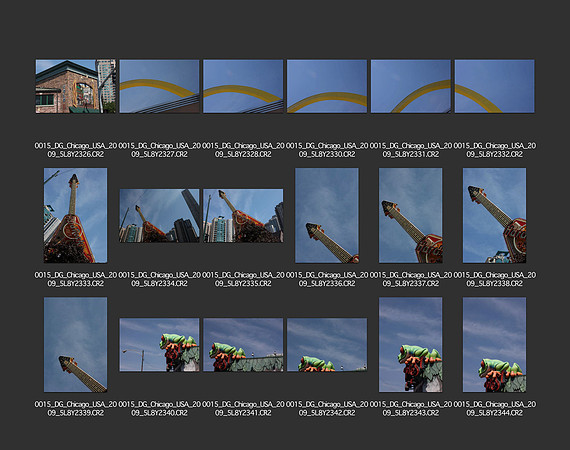
Task: Select low frog thumbnail 5L8Y2342
Action: [x=327, y=345]
